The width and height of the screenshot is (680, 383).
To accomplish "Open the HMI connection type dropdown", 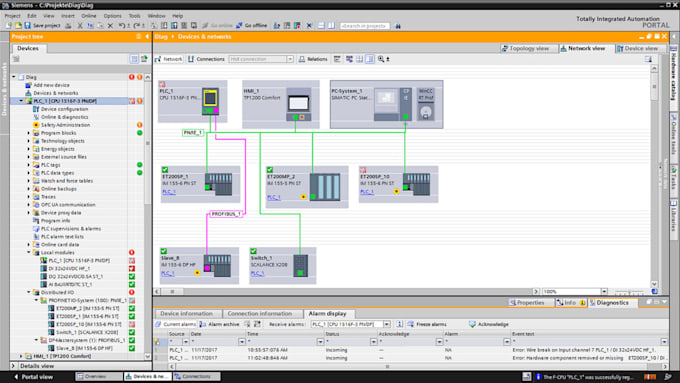I will [x=290, y=59].
